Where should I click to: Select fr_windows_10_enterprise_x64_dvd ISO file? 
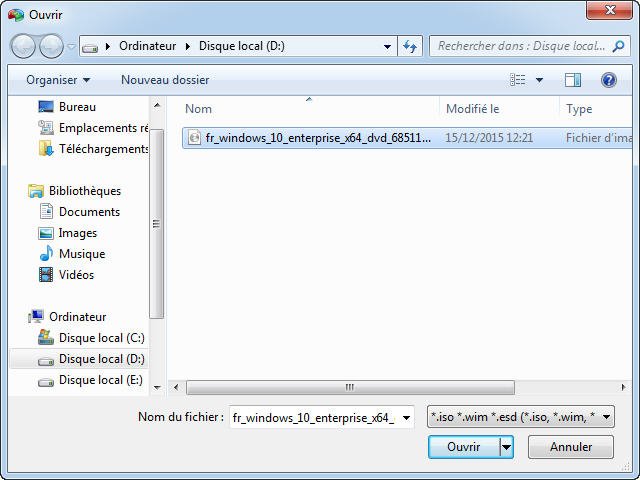(407, 138)
